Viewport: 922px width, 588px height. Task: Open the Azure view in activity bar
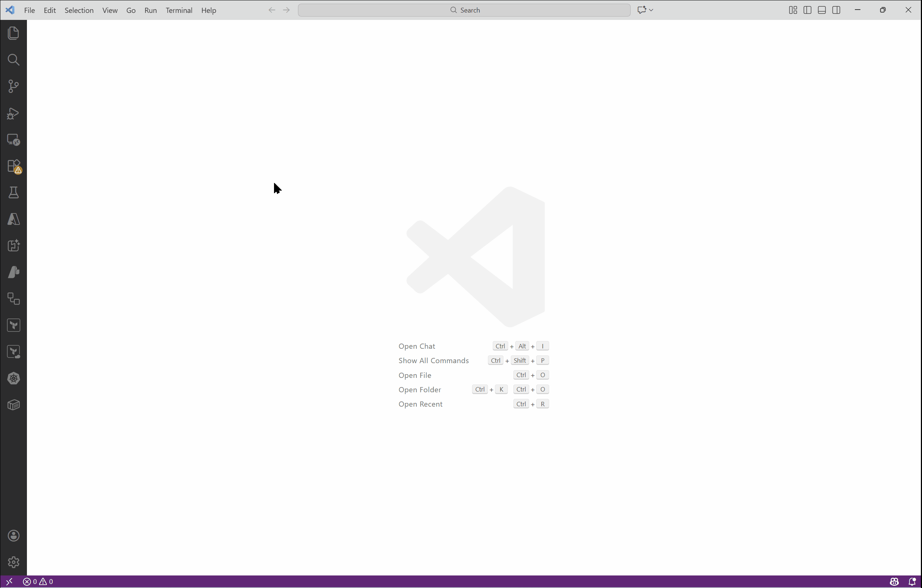coord(13,219)
